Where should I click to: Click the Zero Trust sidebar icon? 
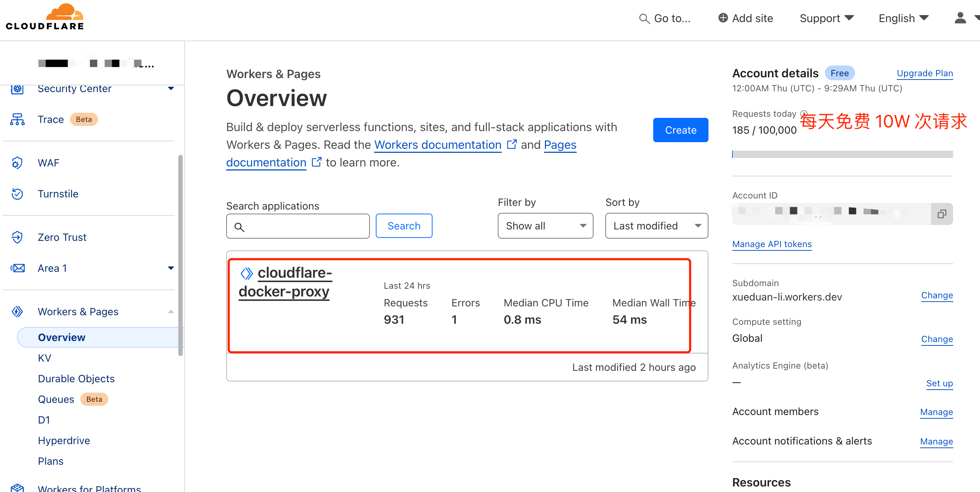click(17, 237)
